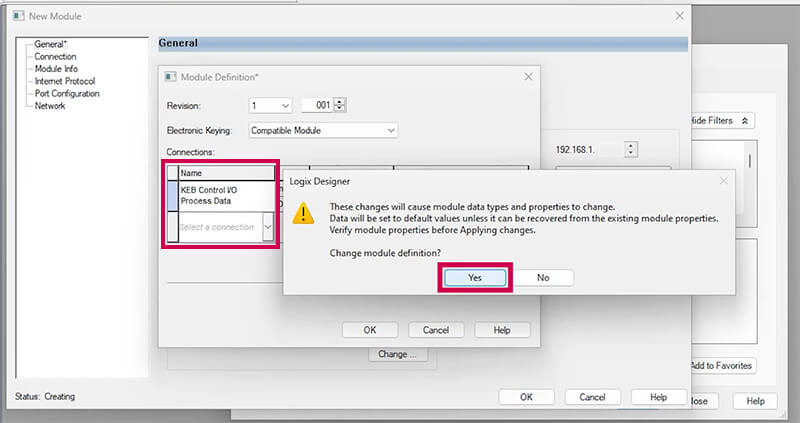Click the New Module window icon

[x=18, y=16]
